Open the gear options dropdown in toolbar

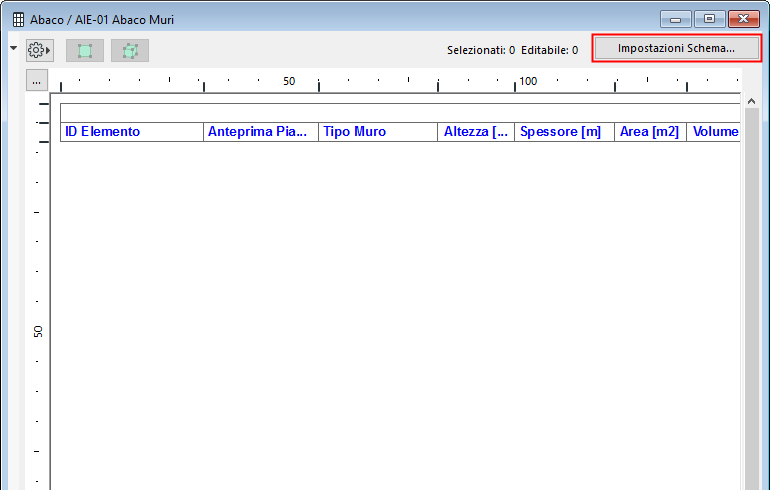point(40,50)
